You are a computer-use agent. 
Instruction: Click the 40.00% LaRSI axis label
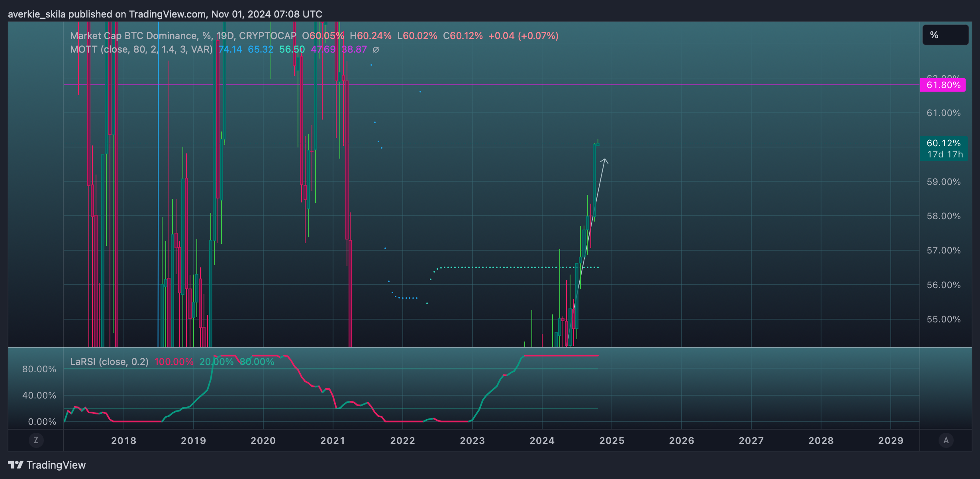39,395
